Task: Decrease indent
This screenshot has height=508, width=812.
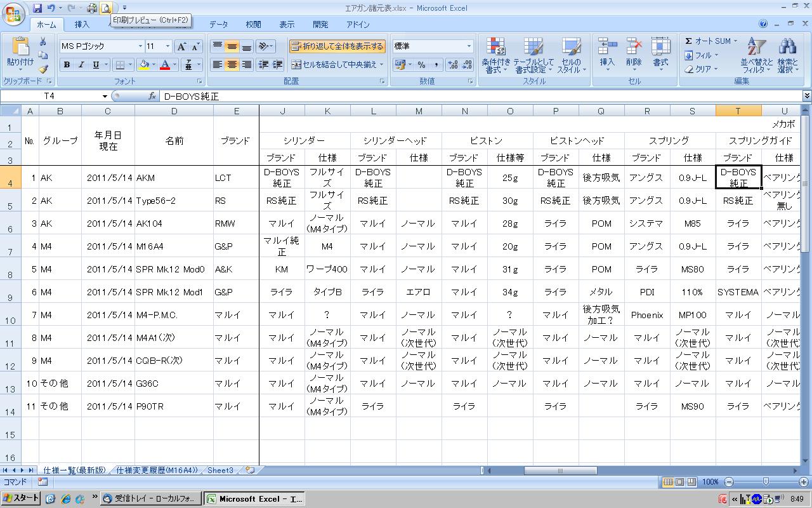Action: (263, 65)
